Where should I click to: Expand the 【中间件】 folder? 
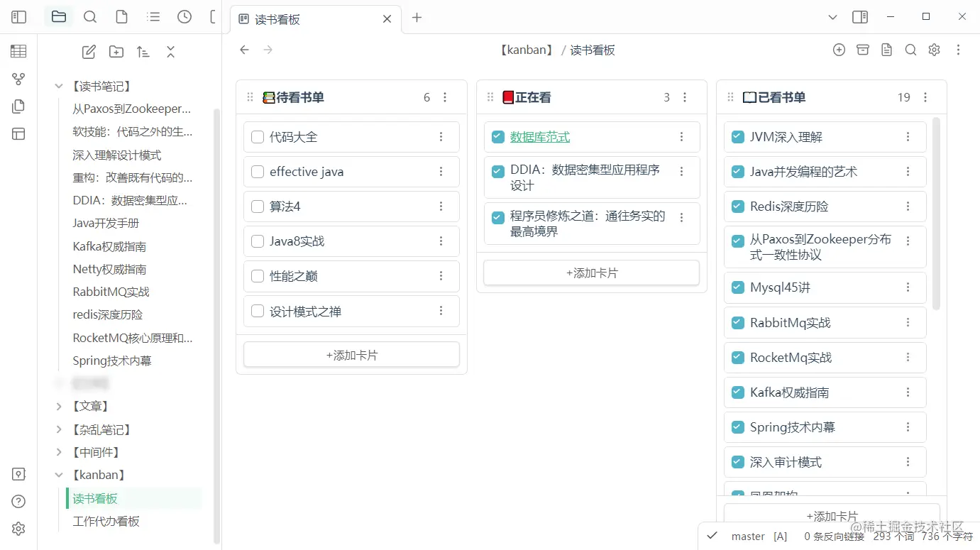59,452
